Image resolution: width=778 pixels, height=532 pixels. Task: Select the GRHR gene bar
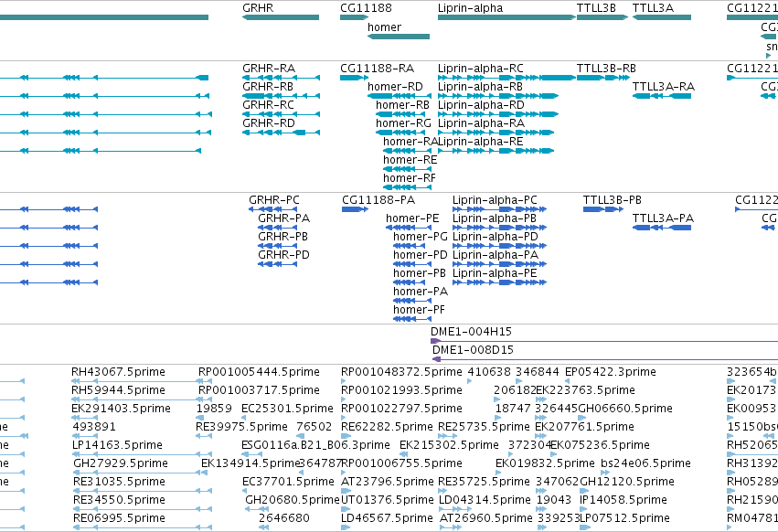click(281, 17)
